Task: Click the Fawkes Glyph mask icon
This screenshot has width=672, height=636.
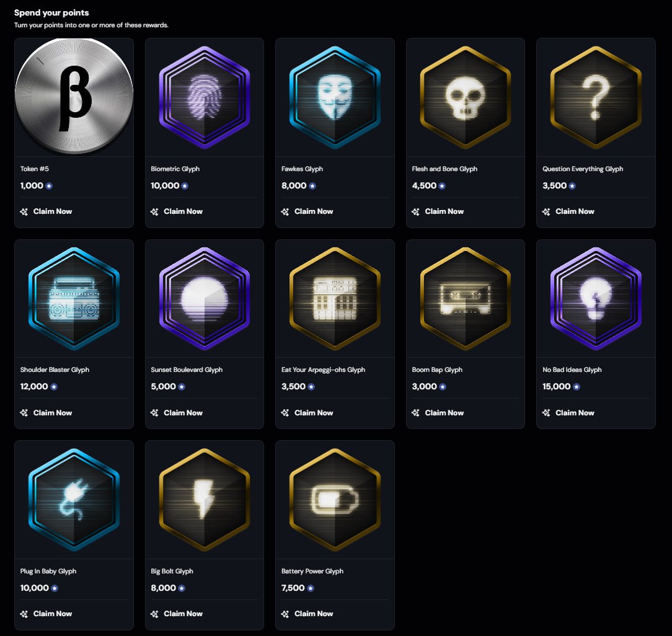Action: 335,97
